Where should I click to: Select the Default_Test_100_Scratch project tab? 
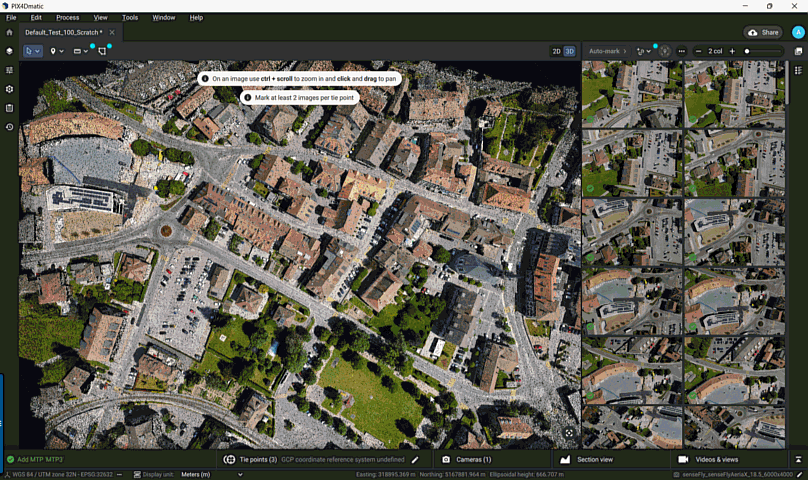(x=64, y=33)
